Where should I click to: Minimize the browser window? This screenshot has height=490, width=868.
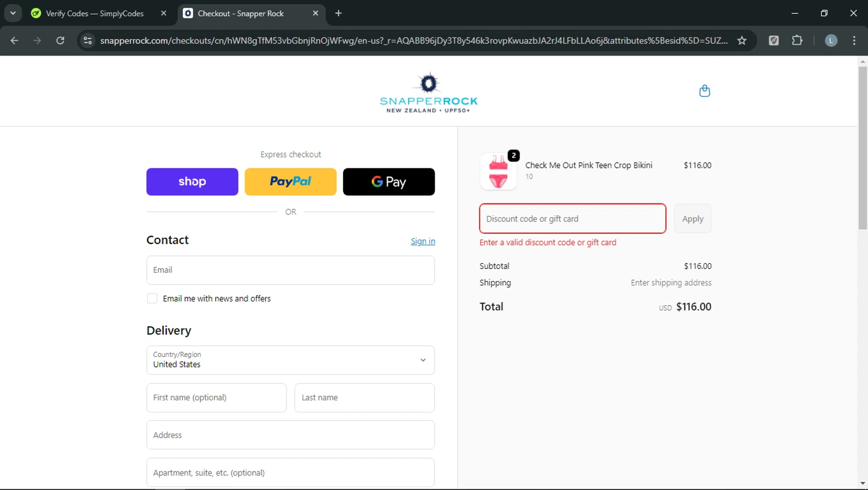(x=795, y=13)
